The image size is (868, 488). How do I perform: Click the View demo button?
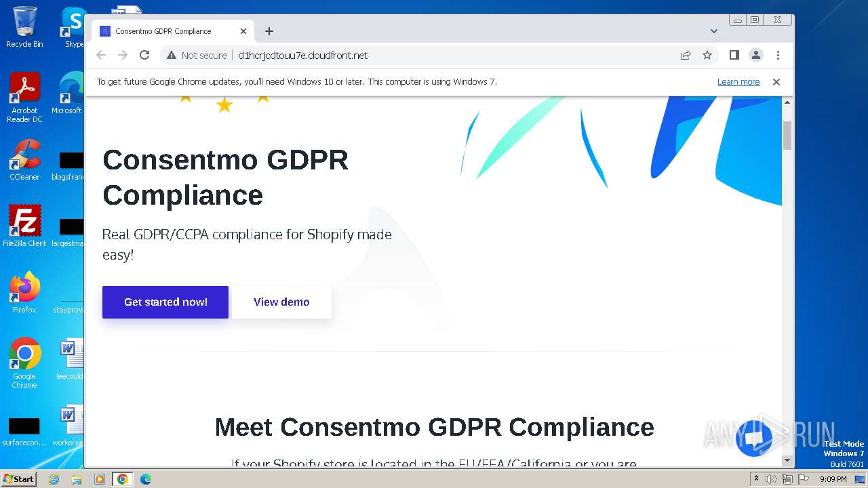281,302
